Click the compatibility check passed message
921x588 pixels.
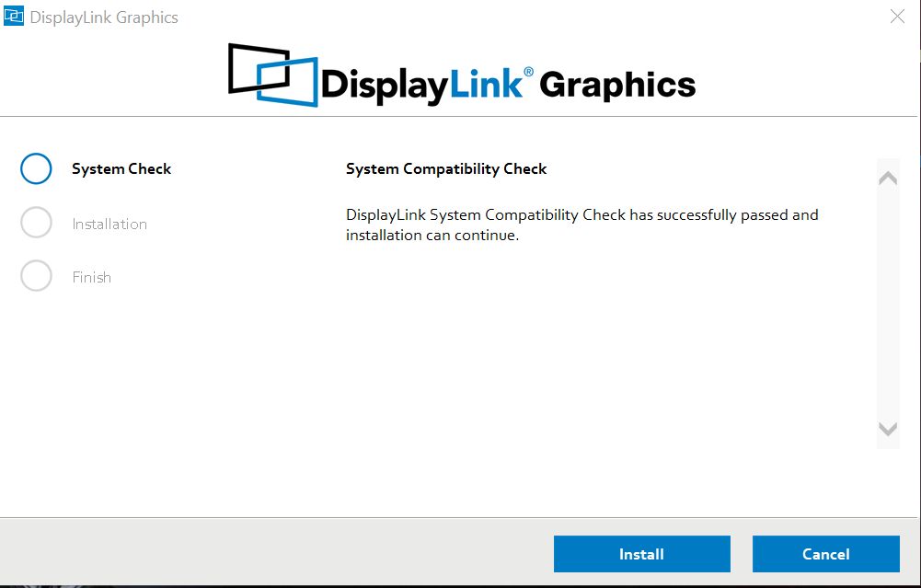[x=582, y=225]
